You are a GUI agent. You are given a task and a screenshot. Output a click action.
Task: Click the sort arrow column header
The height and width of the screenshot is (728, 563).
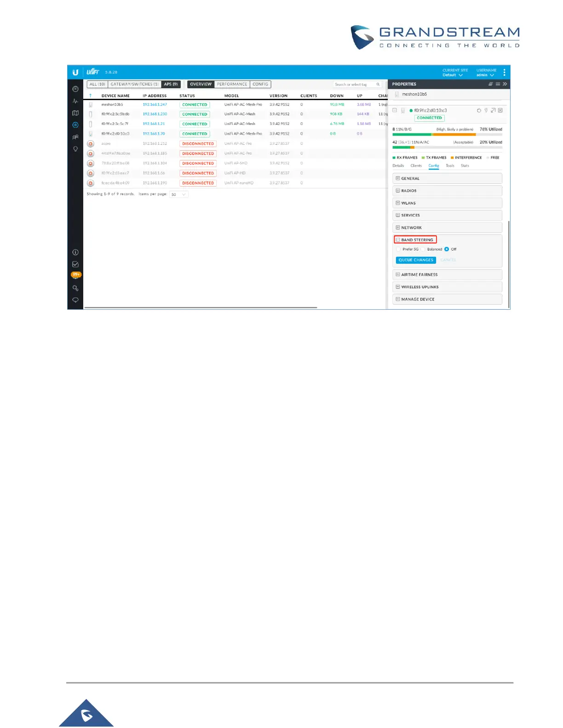tap(91, 96)
